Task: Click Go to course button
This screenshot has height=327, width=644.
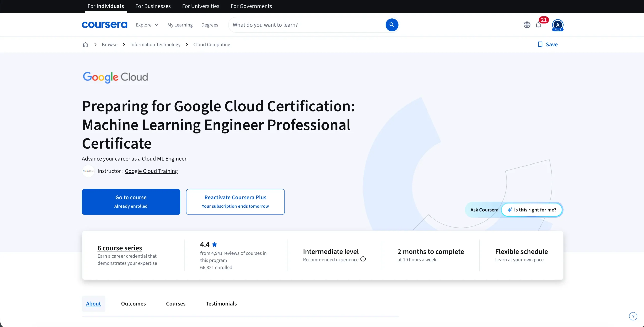Action: (x=131, y=202)
